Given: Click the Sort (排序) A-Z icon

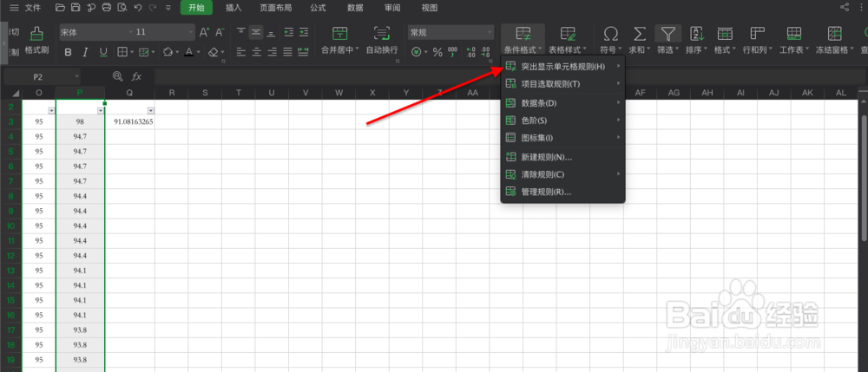Looking at the screenshot, I should coord(696,34).
